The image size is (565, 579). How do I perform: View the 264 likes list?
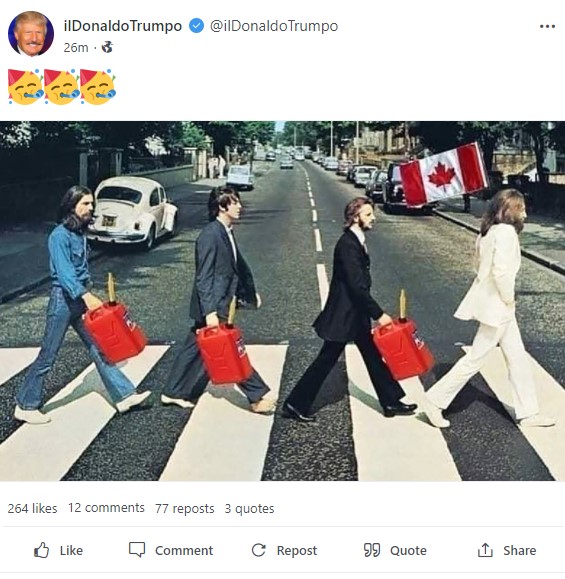click(x=32, y=508)
